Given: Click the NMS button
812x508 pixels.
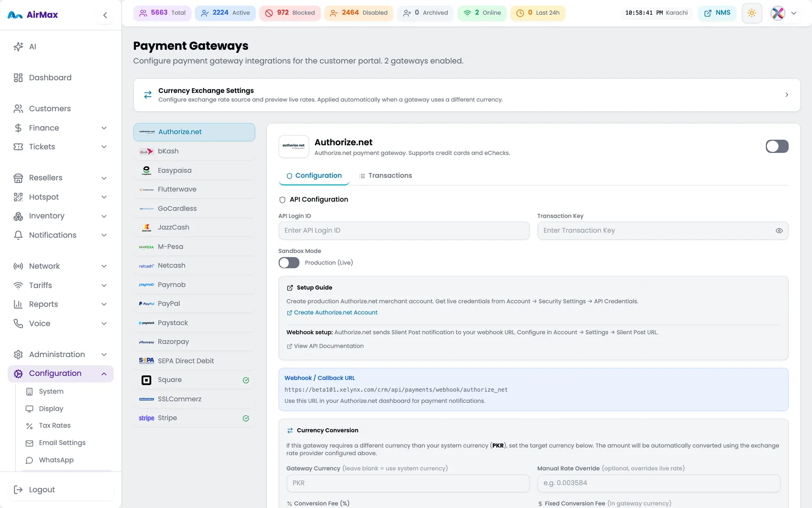Looking at the screenshot, I should [717, 13].
